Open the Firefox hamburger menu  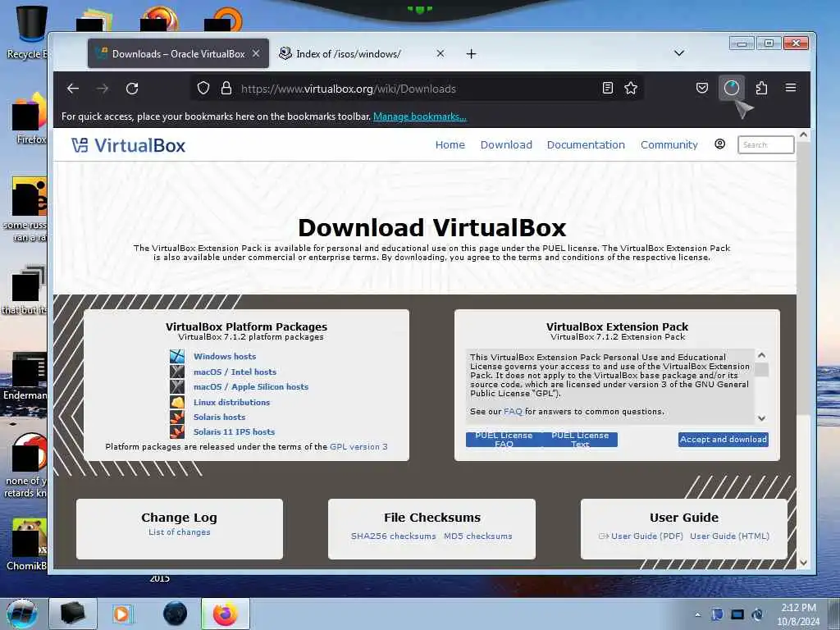coord(791,88)
